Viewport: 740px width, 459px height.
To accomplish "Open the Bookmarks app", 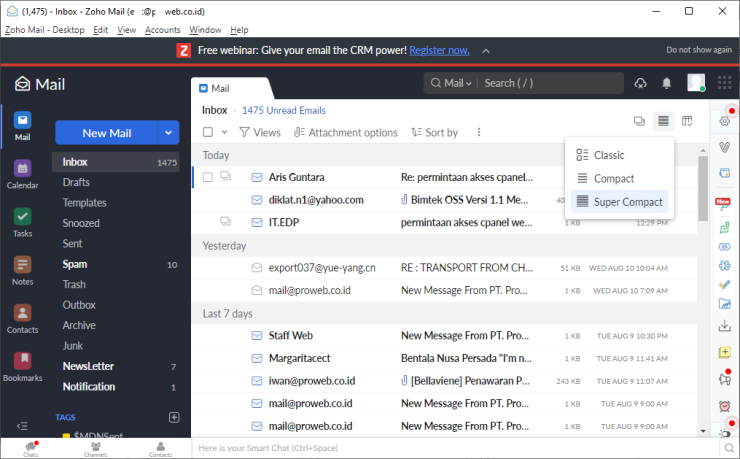I will pos(22,367).
